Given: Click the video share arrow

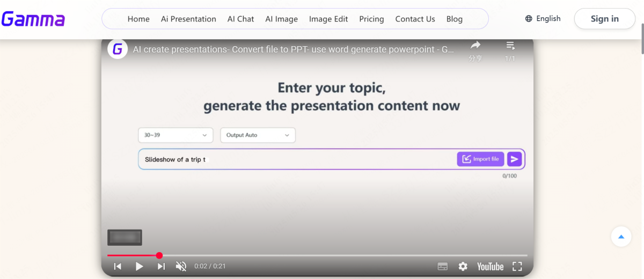Looking at the screenshot, I should tap(475, 46).
